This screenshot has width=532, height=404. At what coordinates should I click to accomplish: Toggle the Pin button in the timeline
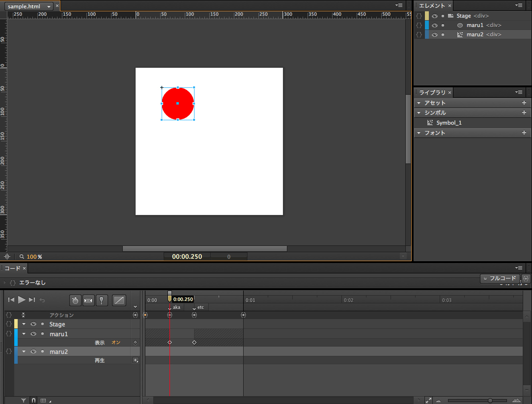coord(102,300)
